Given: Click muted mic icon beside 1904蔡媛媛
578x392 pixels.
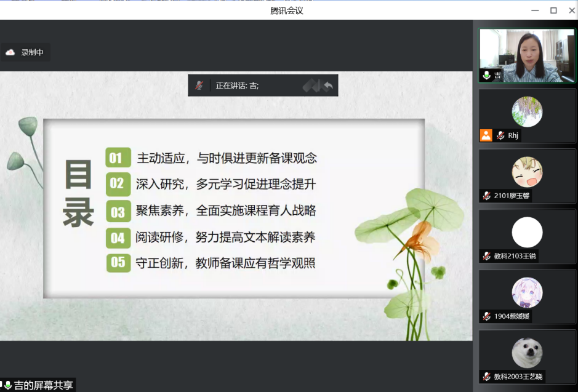Looking at the screenshot, I should 487,316.
